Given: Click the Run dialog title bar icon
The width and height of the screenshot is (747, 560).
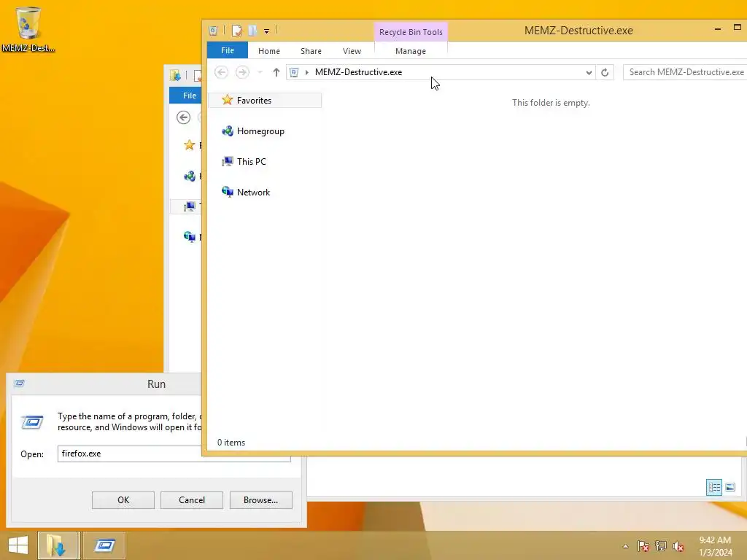Looking at the screenshot, I should [20, 384].
